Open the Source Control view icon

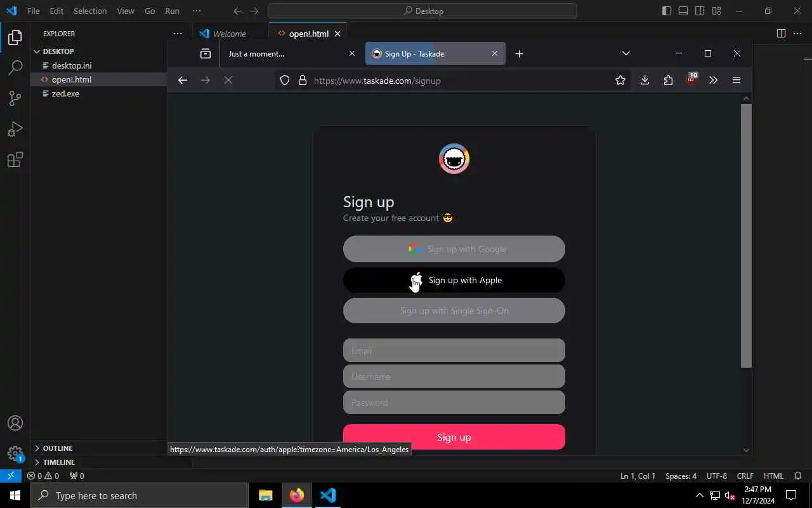[15, 98]
